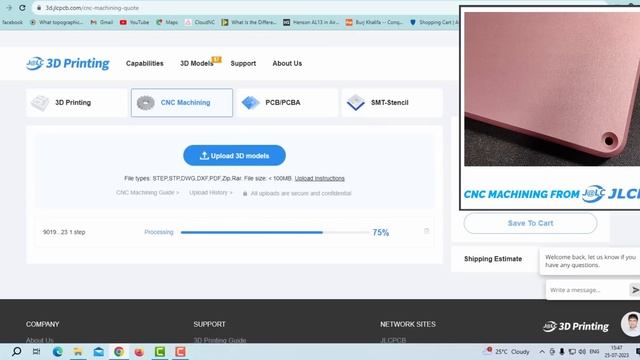Click the JLC 3D Printing logo in header
This screenshot has width=640, height=360.
click(68, 63)
